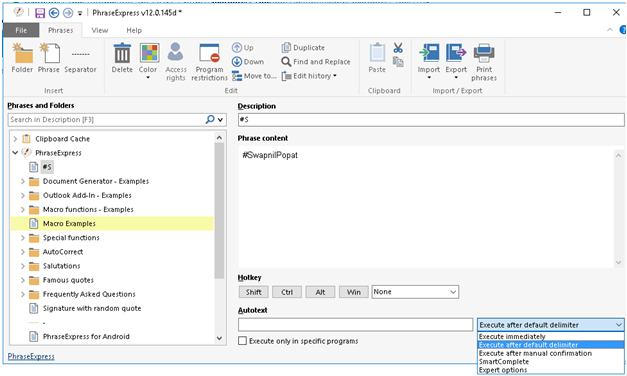The width and height of the screenshot is (627, 376).
Task: Toggle the Alt hotkey modifier
Action: 320,292
